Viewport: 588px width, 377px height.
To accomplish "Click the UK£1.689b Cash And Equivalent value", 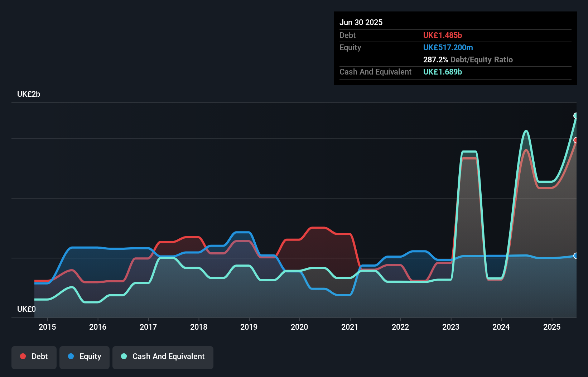I will 443,72.
